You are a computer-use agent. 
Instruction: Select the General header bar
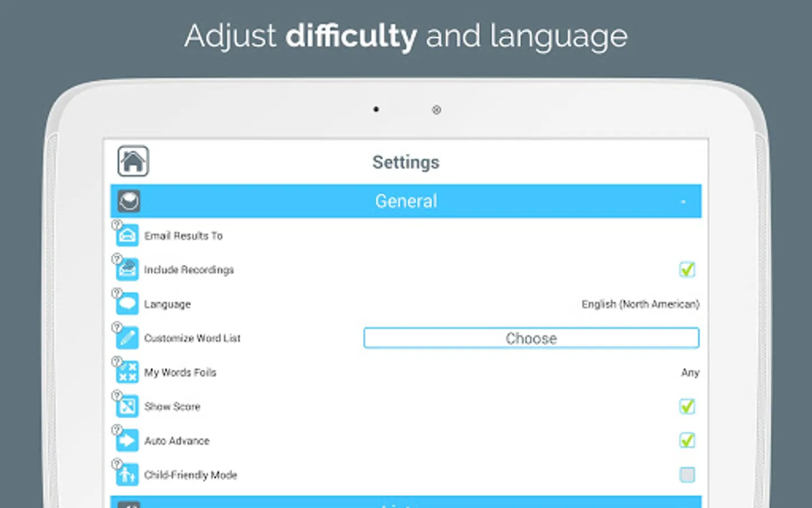(x=406, y=201)
